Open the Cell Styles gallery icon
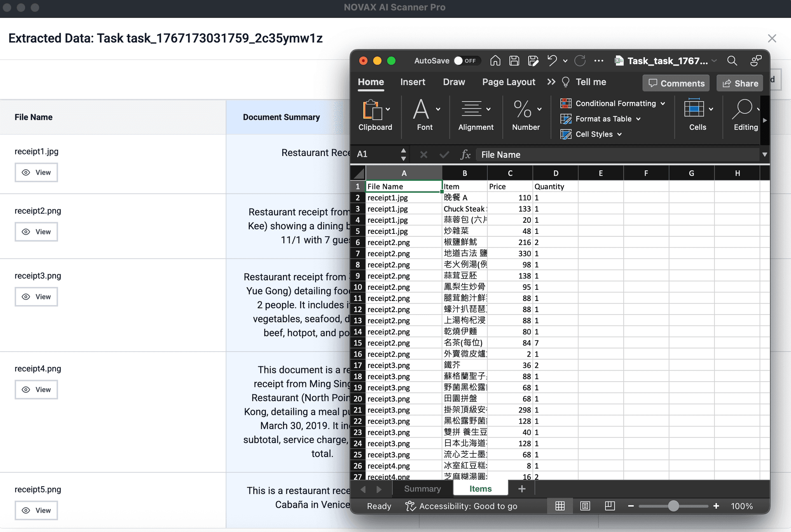 pyautogui.click(x=567, y=134)
